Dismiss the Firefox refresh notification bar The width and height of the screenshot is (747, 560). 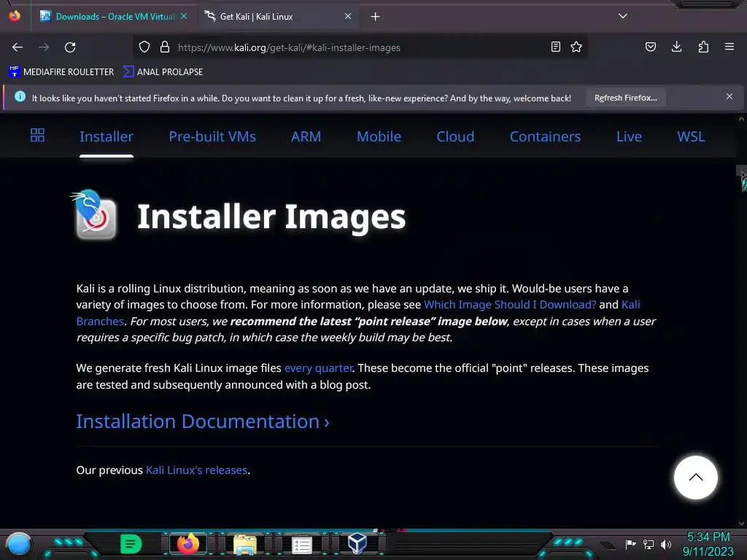(x=729, y=96)
